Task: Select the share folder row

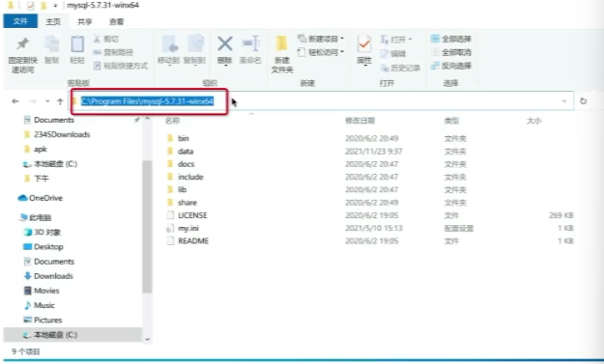Action: point(370,203)
